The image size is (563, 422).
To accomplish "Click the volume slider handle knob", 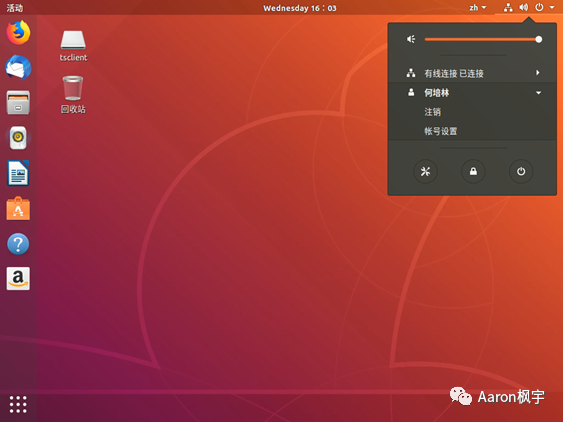I will coord(538,39).
